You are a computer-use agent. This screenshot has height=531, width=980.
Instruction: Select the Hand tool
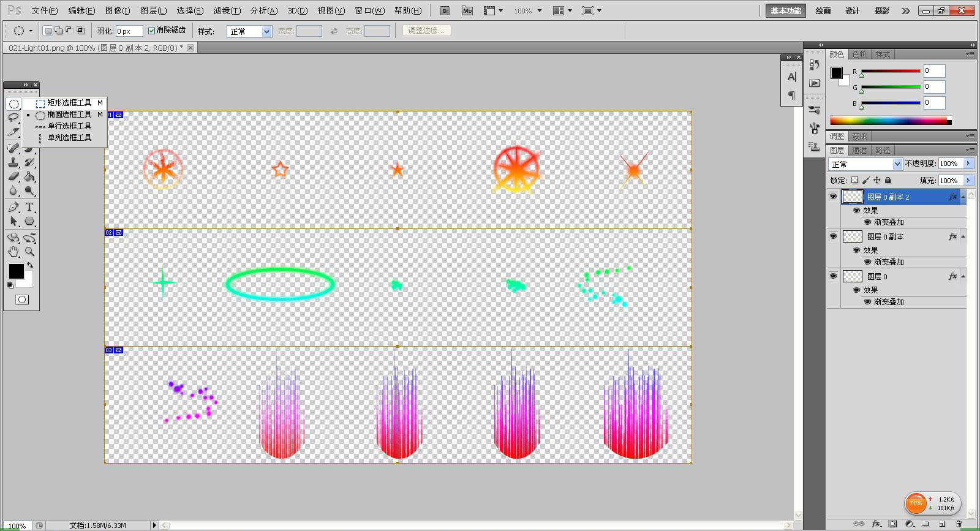(13, 252)
